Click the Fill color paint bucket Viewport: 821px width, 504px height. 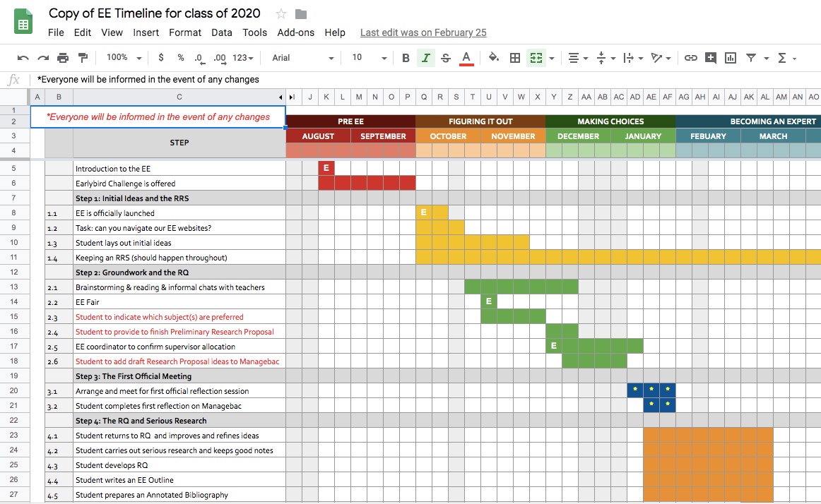tap(494, 58)
